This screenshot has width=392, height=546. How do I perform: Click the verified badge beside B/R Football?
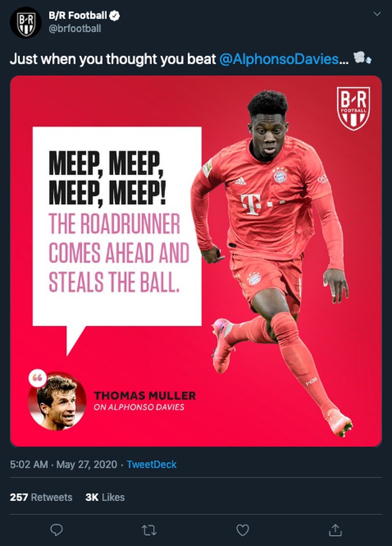click(x=115, y=16)
